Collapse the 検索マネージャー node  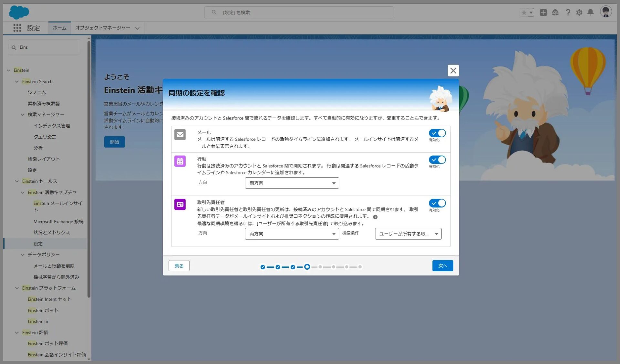click(x=22, y=115)
